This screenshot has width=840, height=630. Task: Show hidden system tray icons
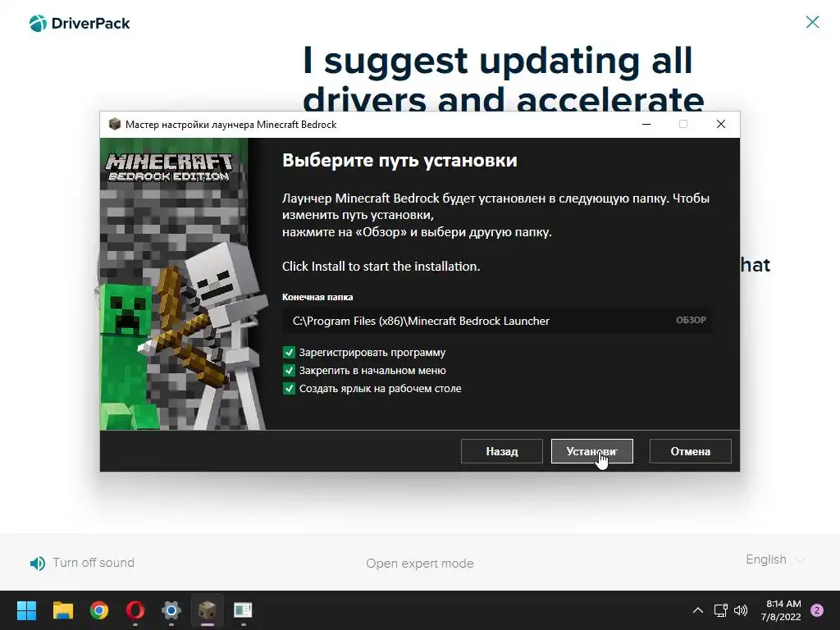[697, 610]
